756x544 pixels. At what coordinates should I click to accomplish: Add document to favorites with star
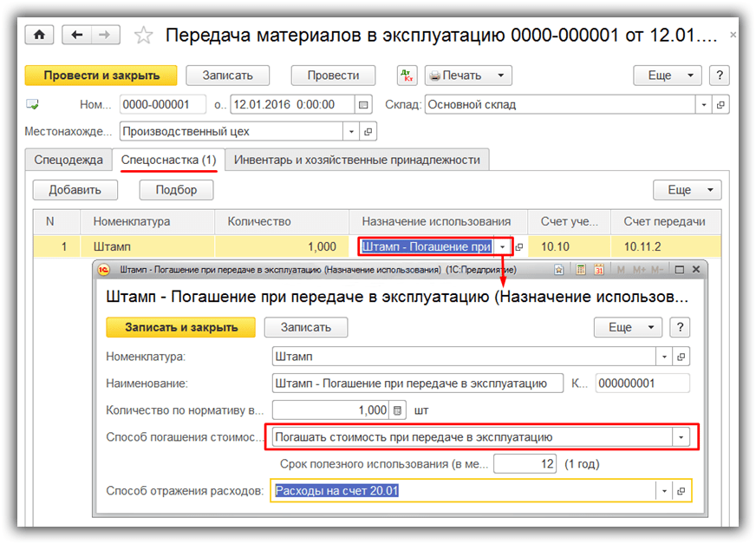click(x=144, y=36)
